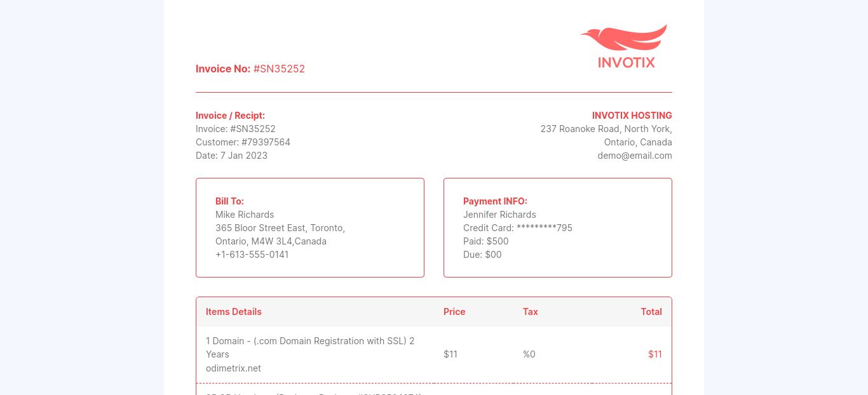Click the masked credit card number
Screen dimensions: 868x395
pyautogui.click(x=545, y=228)
